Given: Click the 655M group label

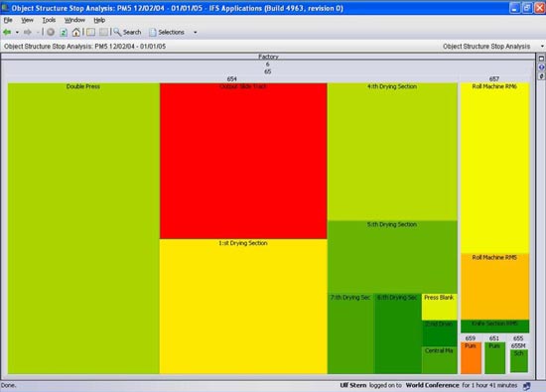Looking at the screenshot, I should pyautogui.click(x=518, y=346).
